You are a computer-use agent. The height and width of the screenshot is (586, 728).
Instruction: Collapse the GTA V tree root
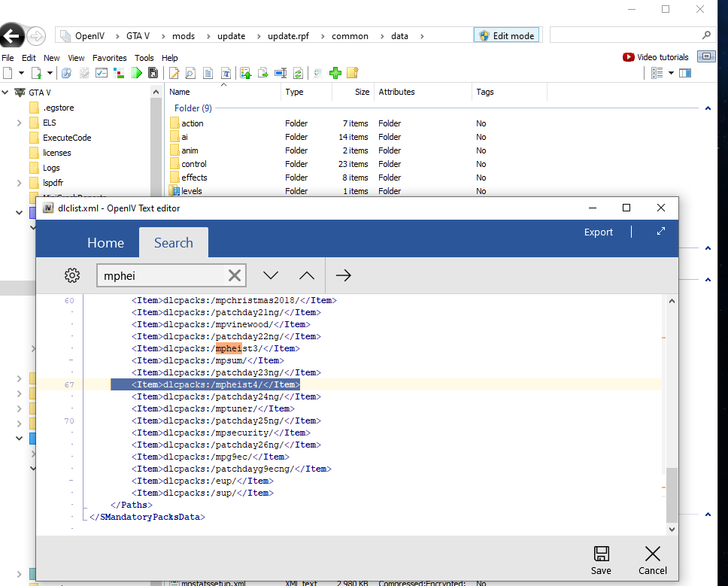[5, 93]
